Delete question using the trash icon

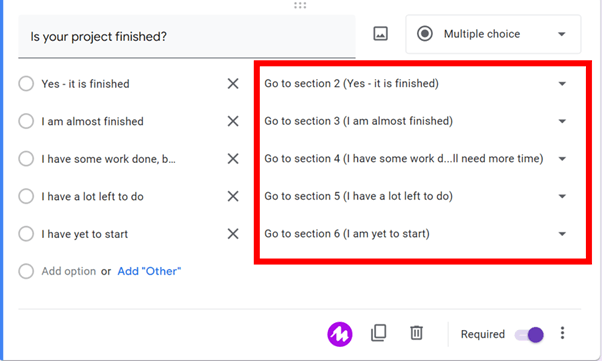click(416, 333)
